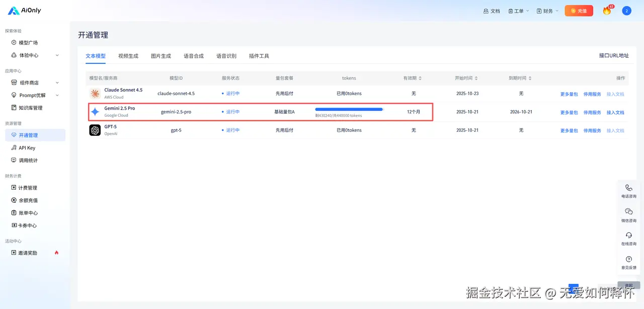Image resolution: width=644 pixels, height=309 pixels.
Task: Click 更多量包 in Claude Sonnet row
Action: pos(569,94)
